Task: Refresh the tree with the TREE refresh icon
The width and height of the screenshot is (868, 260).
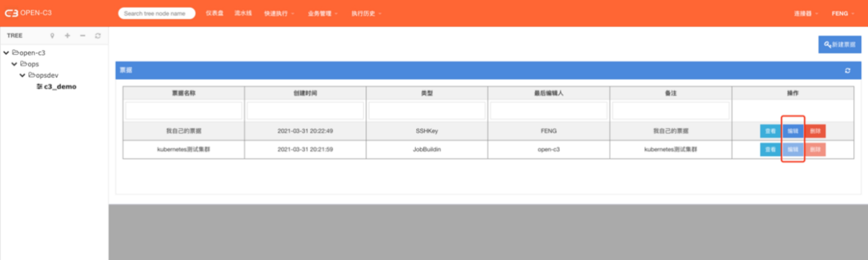Action: point(98,36)
